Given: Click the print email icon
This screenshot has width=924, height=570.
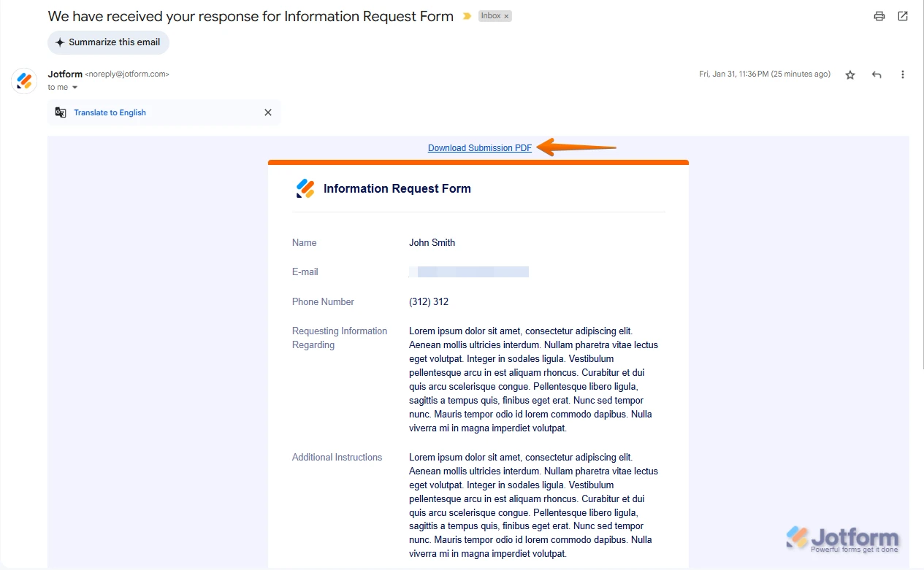Looking at the screenshot, I should (x=879, y=15).
